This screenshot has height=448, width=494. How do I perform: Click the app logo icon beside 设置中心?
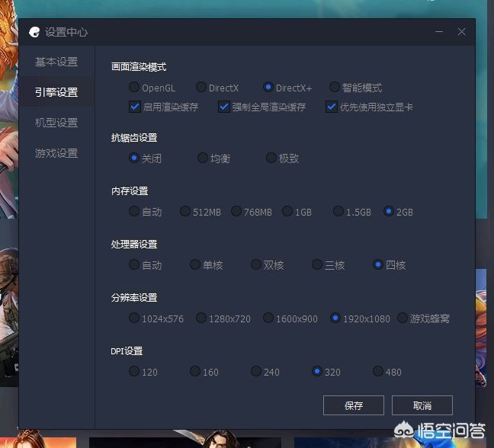pos(34,32)
